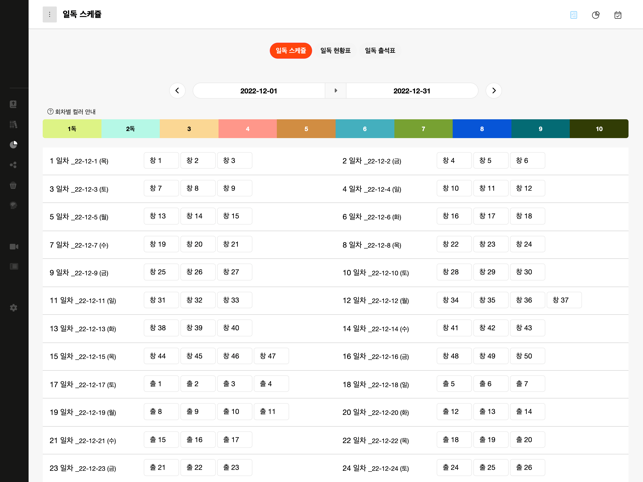Click chapter button 창 33
This screenshot has width=643, height=482.
click(x=235, y=300)
